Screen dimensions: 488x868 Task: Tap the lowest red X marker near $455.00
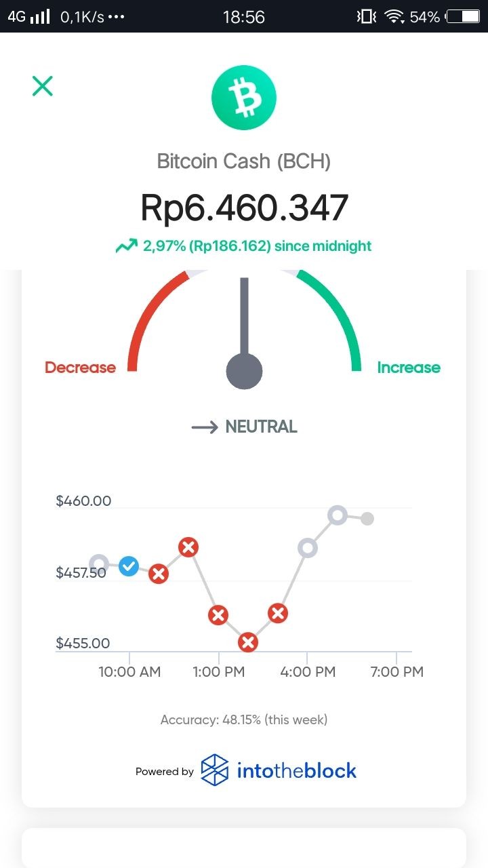click(248, 642)
